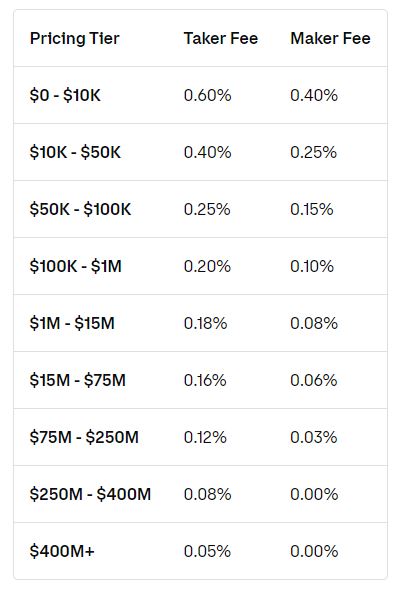This screenshot has width=397, height=589.
Task: Select the $1M - $15M pricing tier
Action: click(72, 323)
